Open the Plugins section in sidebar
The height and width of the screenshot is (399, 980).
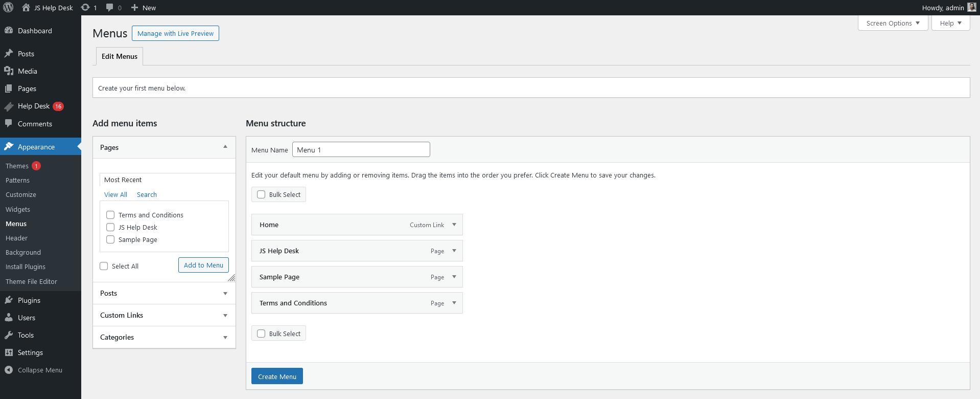[x=29, y=300]
